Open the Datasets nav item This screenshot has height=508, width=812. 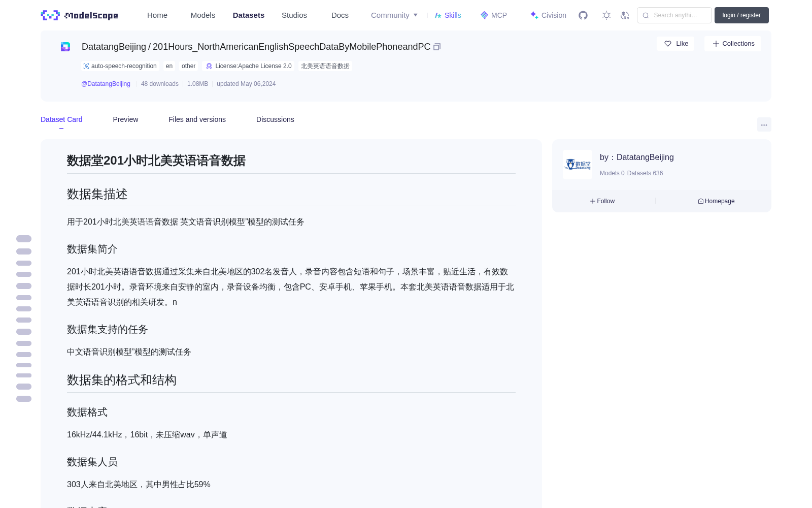(x=249, y=15)
